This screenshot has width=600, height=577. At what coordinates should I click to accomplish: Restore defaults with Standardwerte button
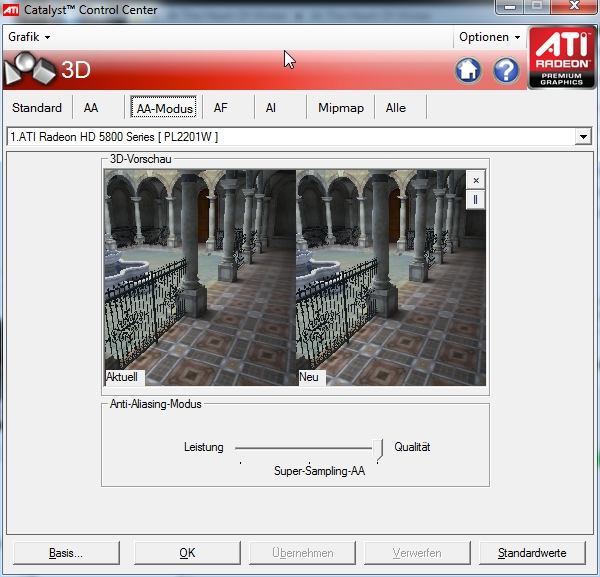pyautogui.click(x=532, y=553)
